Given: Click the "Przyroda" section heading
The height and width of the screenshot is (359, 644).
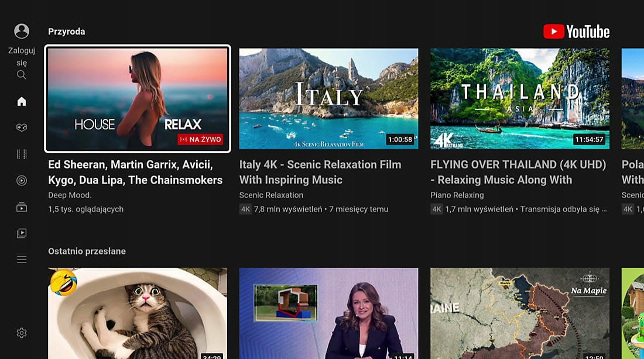Looking at the screenshot, I should 67,32.
